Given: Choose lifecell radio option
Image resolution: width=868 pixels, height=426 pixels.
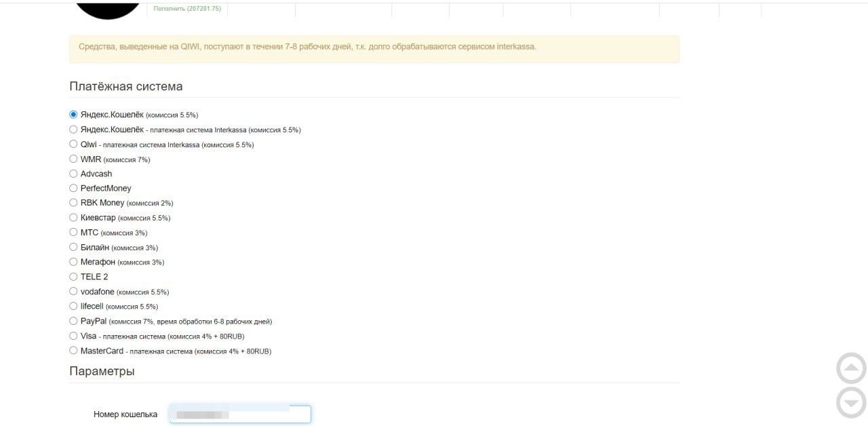Looking at the screenshot, I should tap(73, 306).
